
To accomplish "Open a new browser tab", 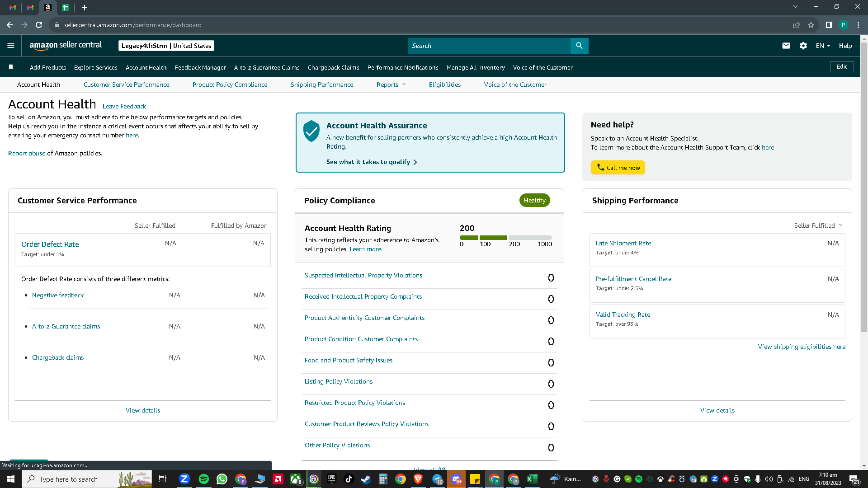I will (85, 8).
